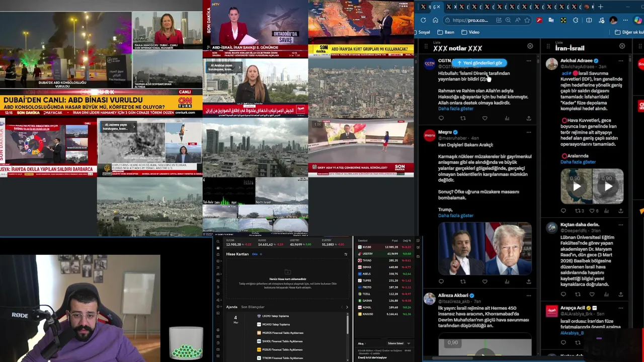Viewport: 644px width, 362px height.
Task: Open the Araqchi and Trump image
Action: click(x=485, y=249)
